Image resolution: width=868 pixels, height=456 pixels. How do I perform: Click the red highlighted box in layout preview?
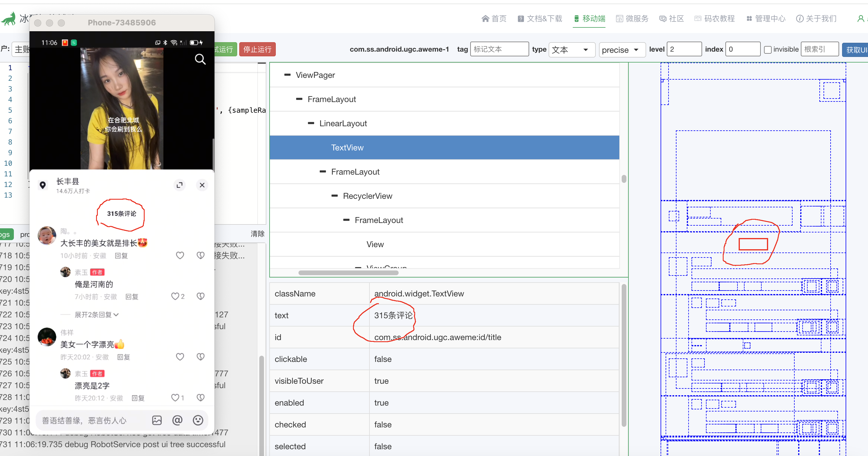point(753,244)
